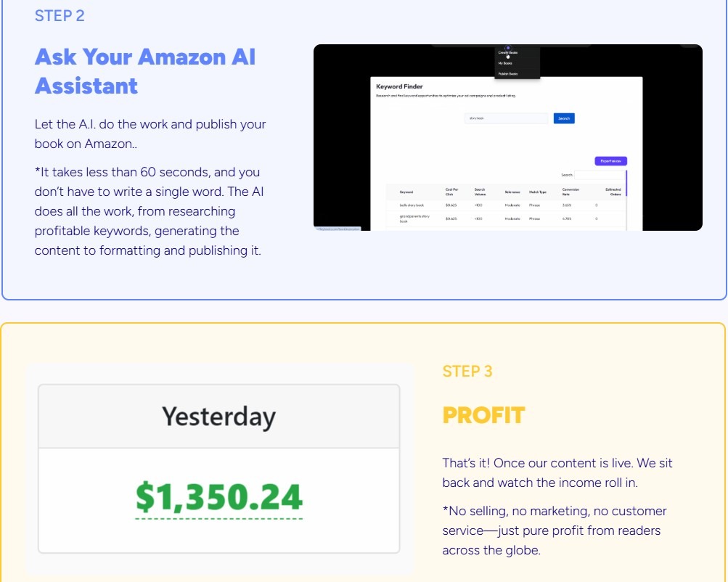Click the Yesterday earnings card header

coord(218,417)
